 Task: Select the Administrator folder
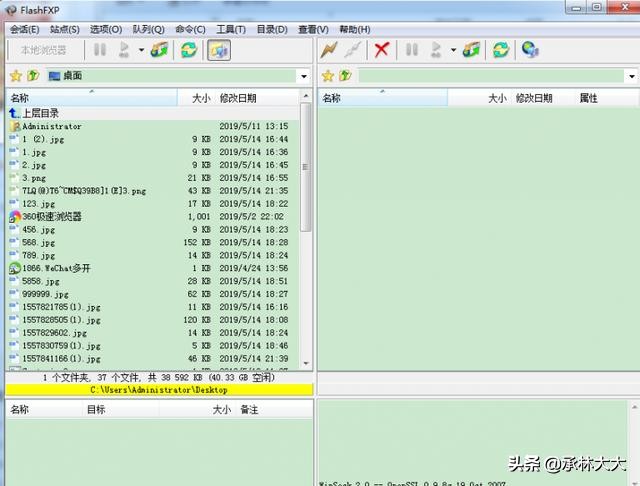pos(153,126)
